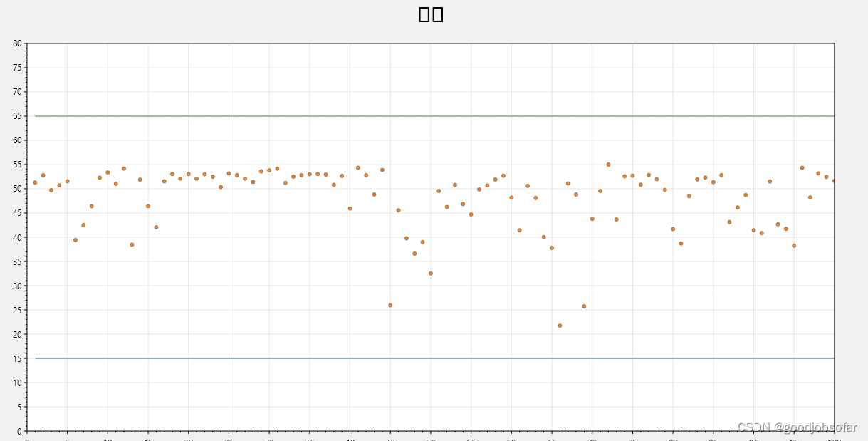Click the lowest outlier point near value 22
The height and width of the screenshot is (441, 868).
[560, 325]
